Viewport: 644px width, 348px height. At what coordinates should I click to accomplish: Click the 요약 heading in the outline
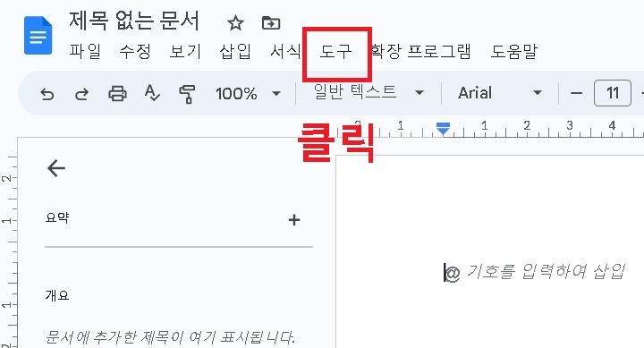(x=57, y=217)
